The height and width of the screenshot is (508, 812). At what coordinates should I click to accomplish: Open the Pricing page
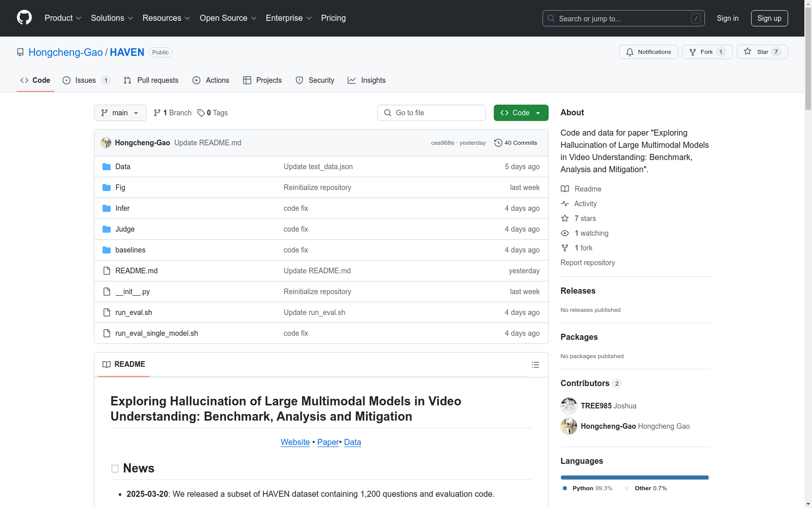coord(333,18)
